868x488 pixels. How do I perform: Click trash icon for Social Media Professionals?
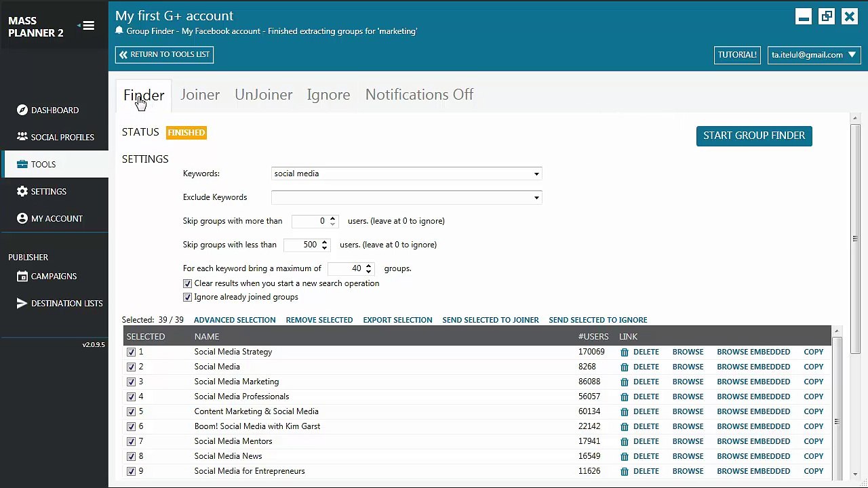625,396
